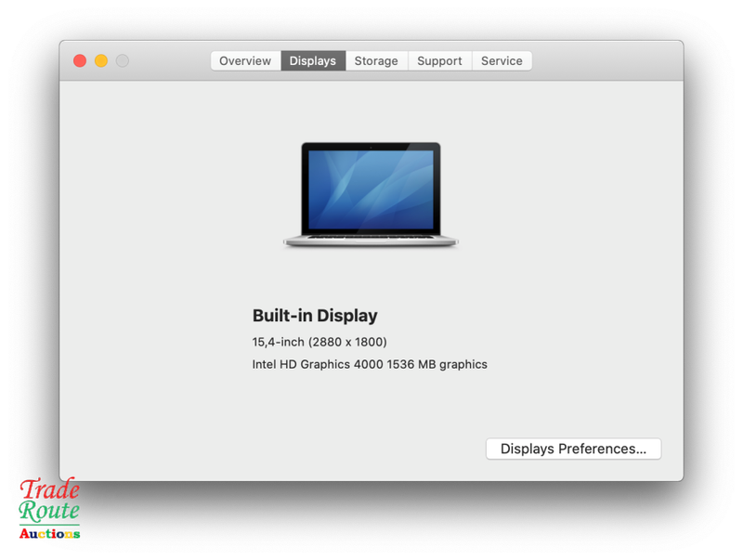Click the Displays Preferences button
The image size is (743, 560).
[573, 449]
